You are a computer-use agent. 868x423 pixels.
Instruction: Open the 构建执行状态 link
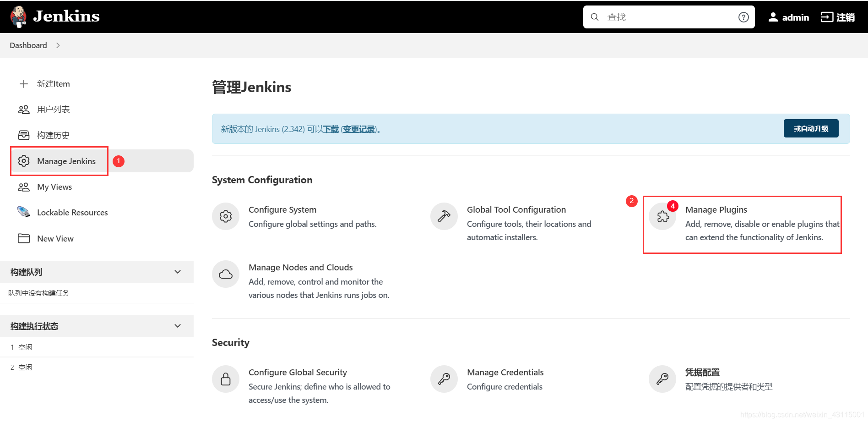34,326
